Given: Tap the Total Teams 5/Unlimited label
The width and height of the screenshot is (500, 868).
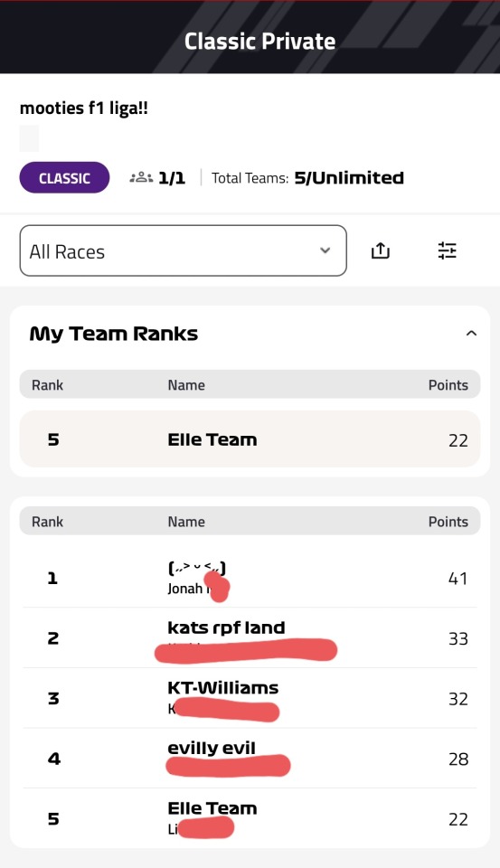Looking at the screenshot, I should [x=307, y=178].
